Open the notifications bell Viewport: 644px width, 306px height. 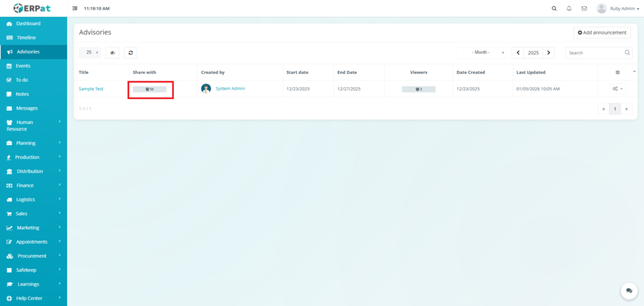[x=569, y=8]
